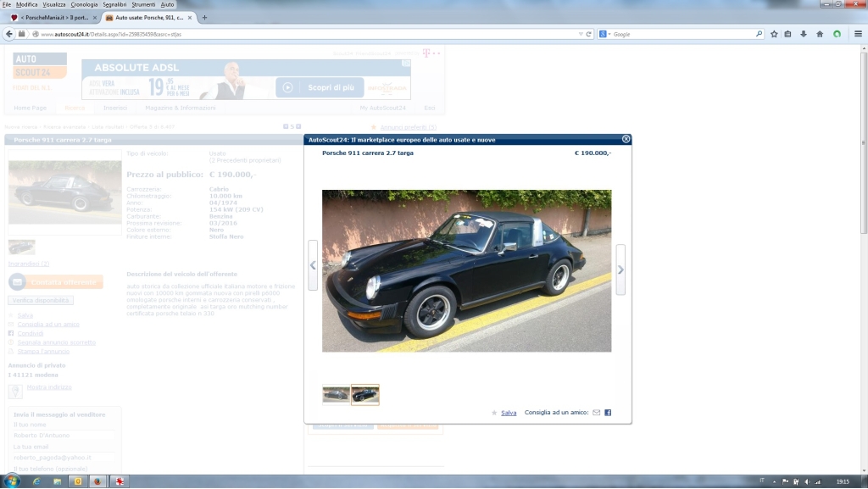The width and height of the screenshot is (868, 489).
Task: Click the Esci link
Action: (430, 108)
